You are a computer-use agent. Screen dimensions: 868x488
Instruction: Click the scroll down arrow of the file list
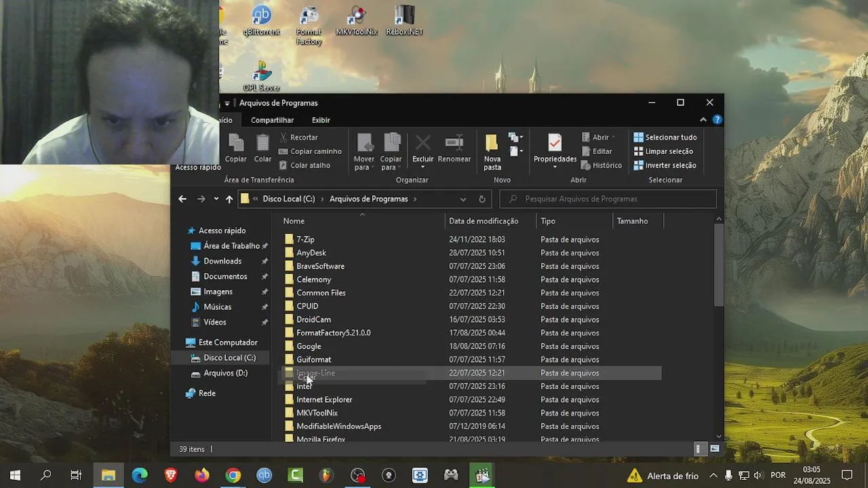pos(719,436)
